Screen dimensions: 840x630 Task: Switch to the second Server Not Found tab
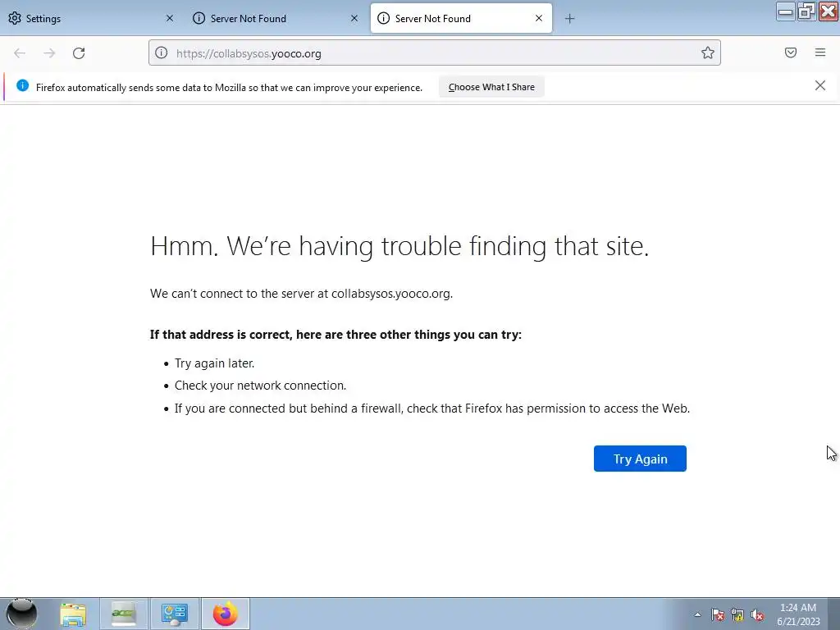(x=276, y=18)
